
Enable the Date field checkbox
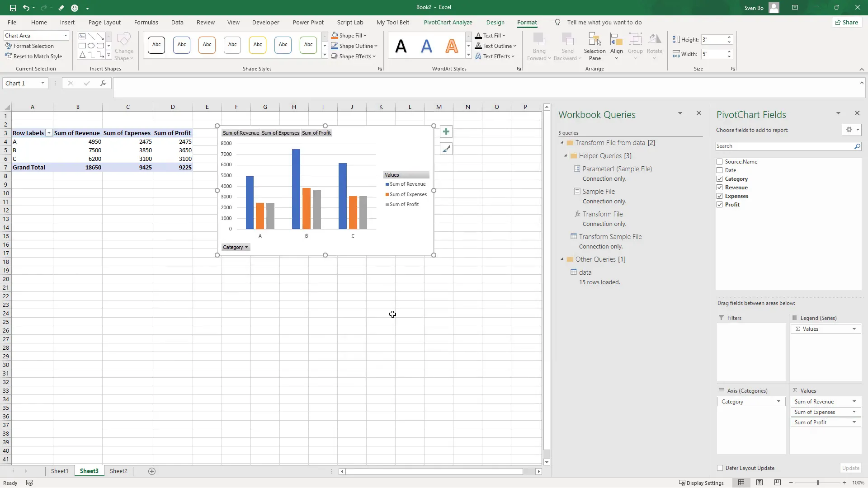pos(720,170)
